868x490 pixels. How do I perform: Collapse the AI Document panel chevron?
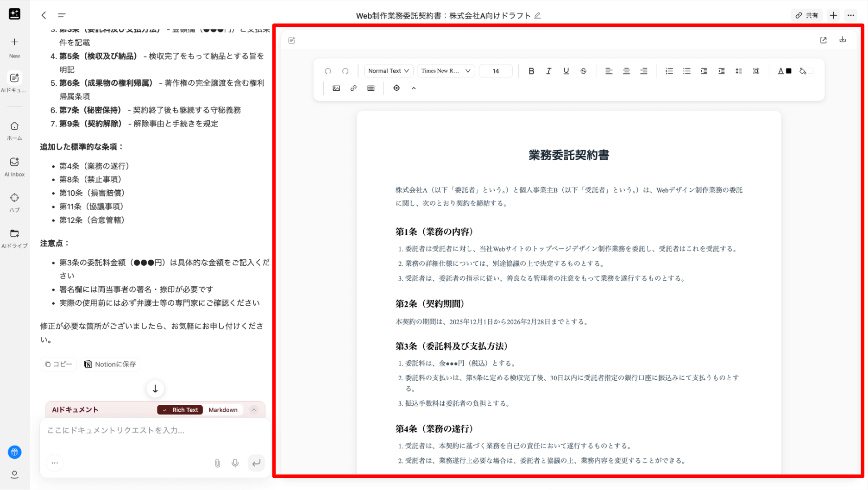[254, 410]
